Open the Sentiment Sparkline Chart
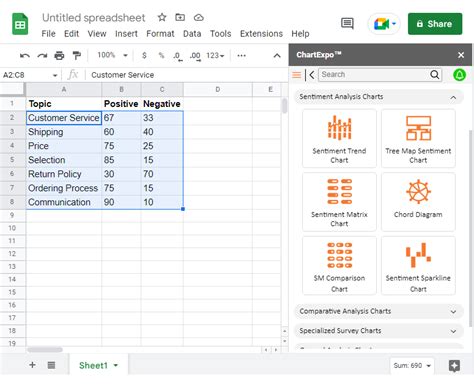This screenshot has height=385, width=474. 418,266
